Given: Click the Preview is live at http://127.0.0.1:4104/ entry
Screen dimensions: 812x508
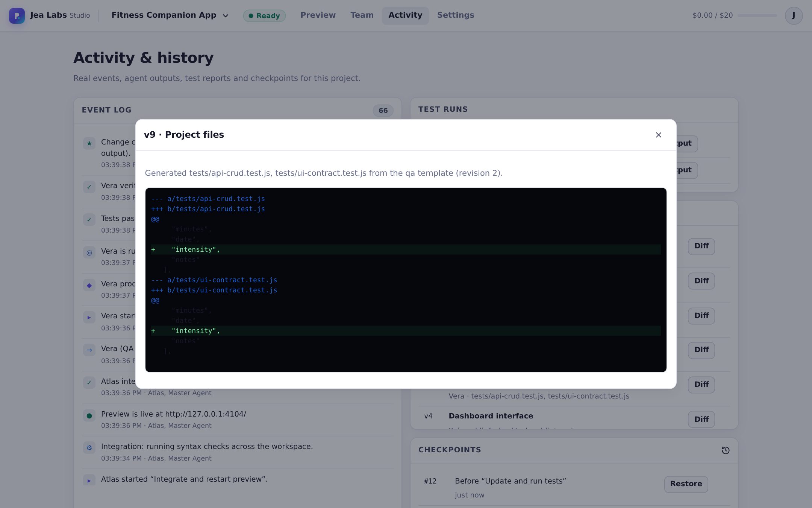Looking at the screenshot, I should [173, 414].
